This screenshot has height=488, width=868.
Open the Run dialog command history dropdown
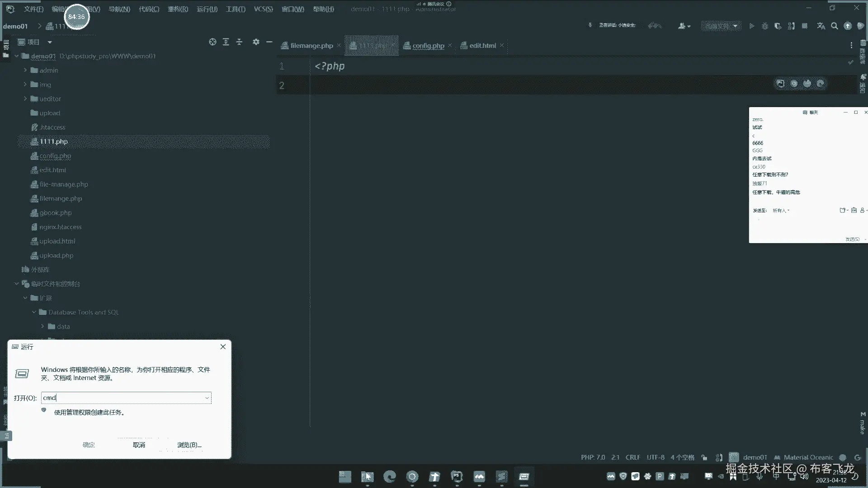pos(207,398)
